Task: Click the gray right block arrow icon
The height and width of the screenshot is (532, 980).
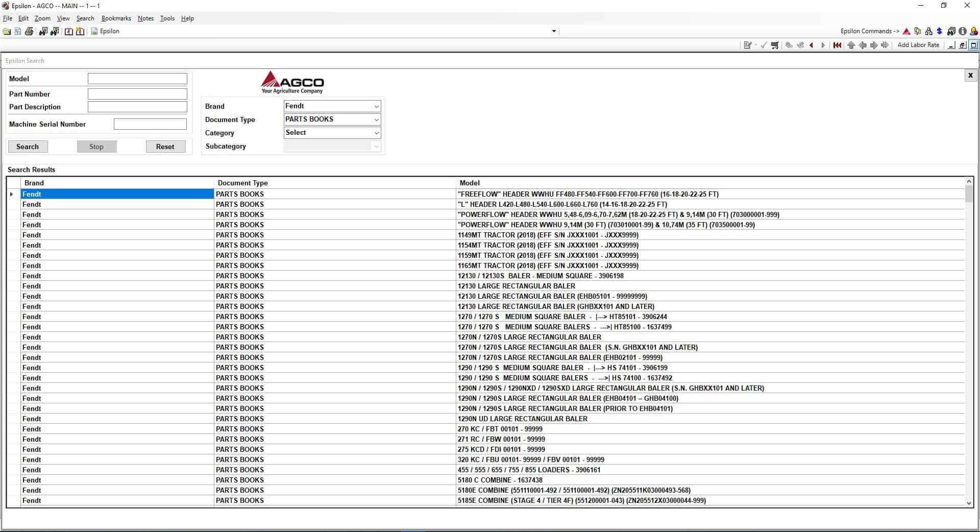Action: click(874, 45)
